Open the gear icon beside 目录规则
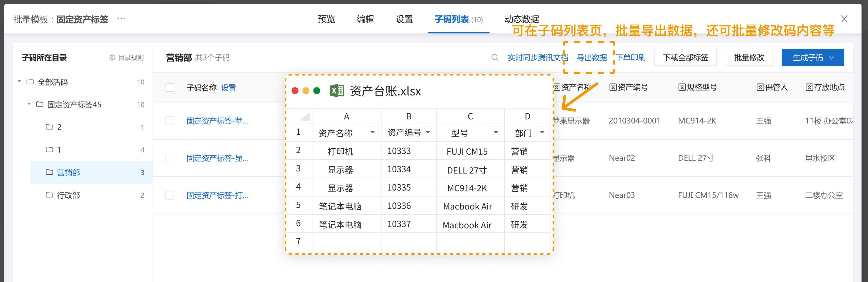This screenshot has width=868, height=282. [x=112, y=57]
